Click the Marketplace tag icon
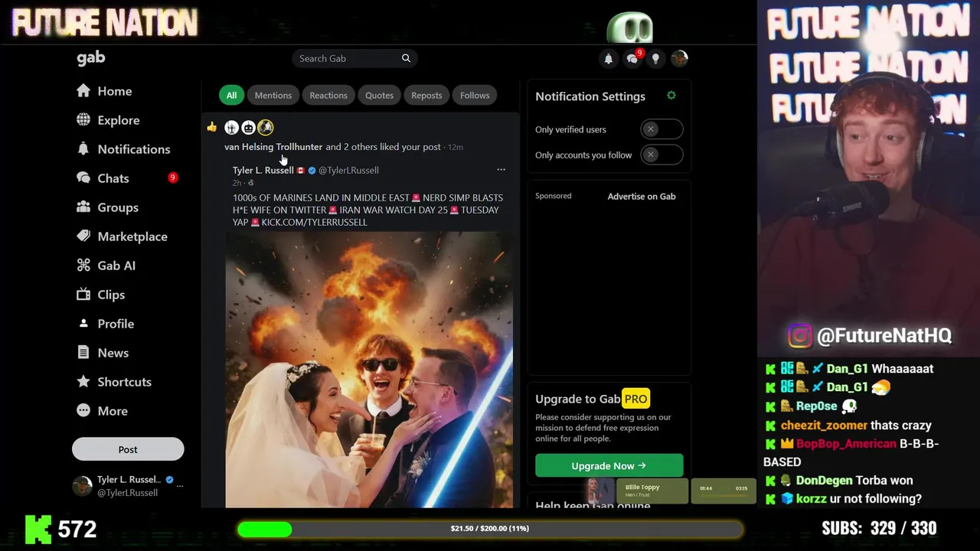Screen dimensions: 980x551 click(83, 236)
